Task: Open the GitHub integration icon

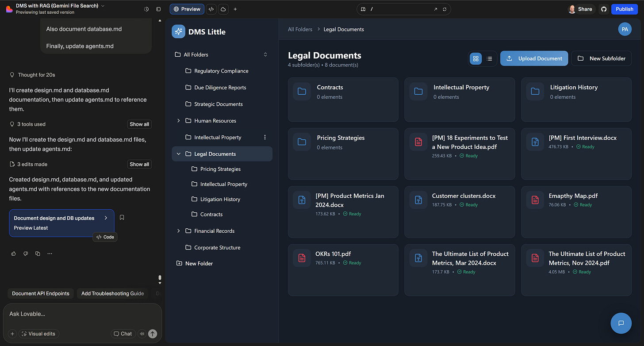Action: 604,9
